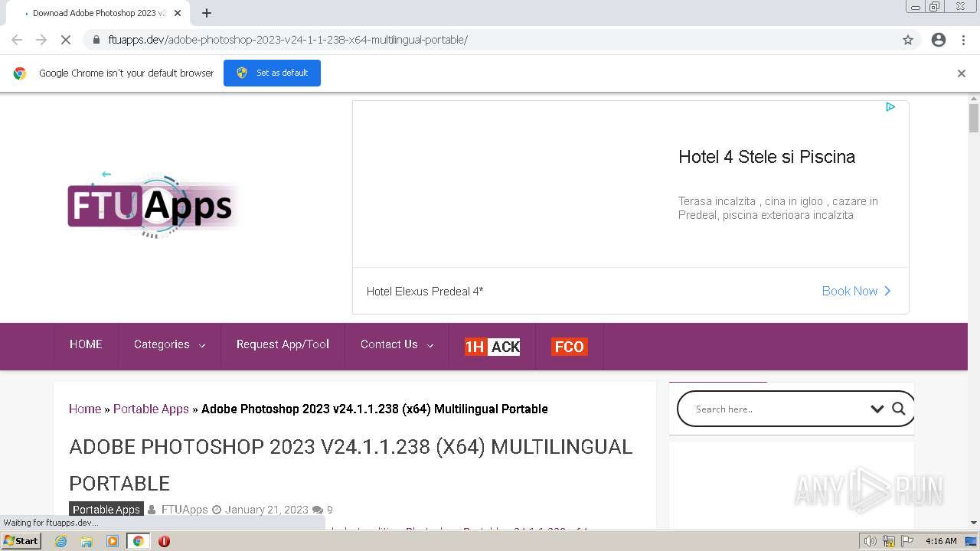Set Chrome as default browser
This screenshot has height=551, width=980.
[x=272, y=73]
